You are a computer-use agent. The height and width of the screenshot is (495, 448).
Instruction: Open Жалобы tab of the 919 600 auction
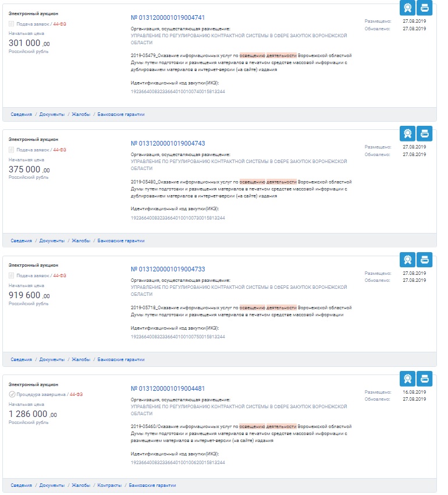point(81,359)
